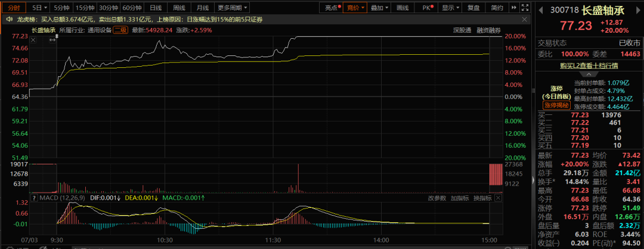Click the MACD panel selector icon

[35, 198]
